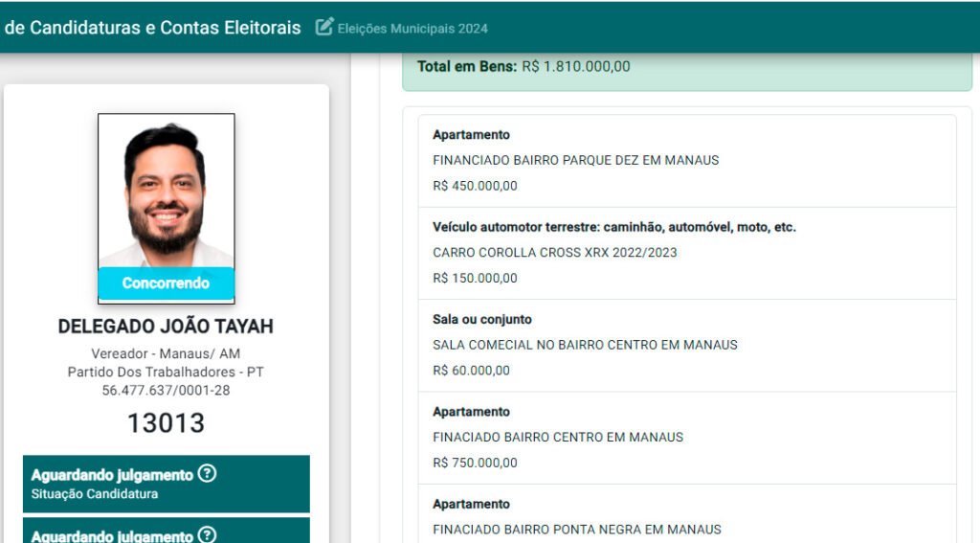Open the Eleições Municipais 2024 link

[x=412, y=28]
